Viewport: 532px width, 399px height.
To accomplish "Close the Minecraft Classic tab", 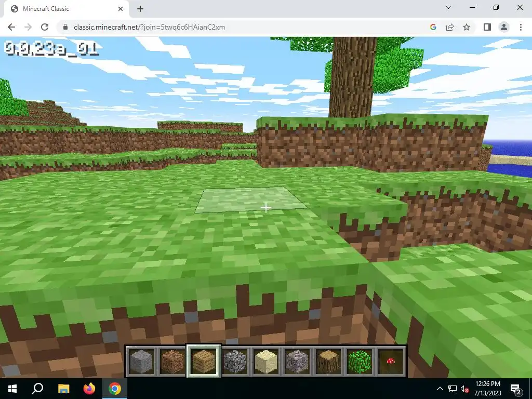I will [x=121, y=9].
